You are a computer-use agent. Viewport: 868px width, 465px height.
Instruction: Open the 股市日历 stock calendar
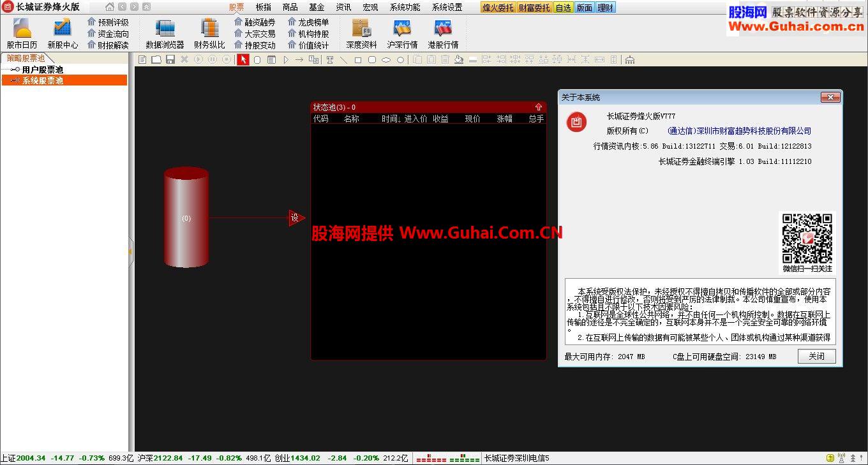coord(22,33)
